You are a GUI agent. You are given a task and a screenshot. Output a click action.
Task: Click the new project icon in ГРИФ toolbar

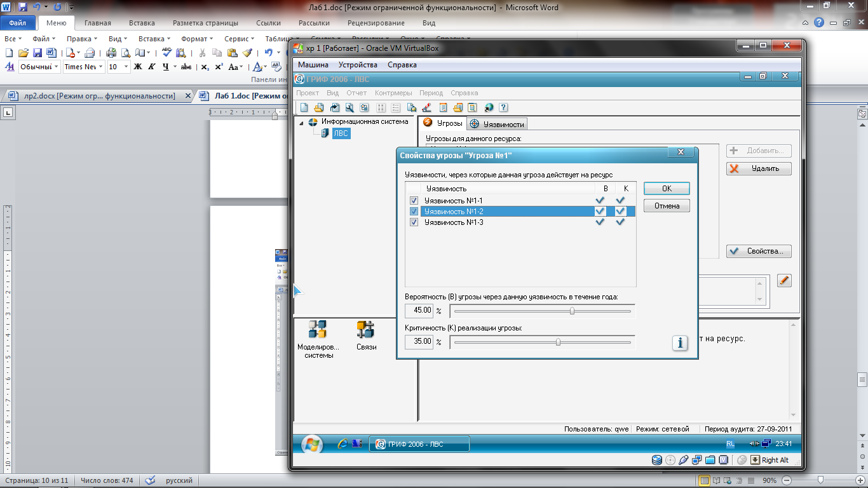click(x=304, y=107)
